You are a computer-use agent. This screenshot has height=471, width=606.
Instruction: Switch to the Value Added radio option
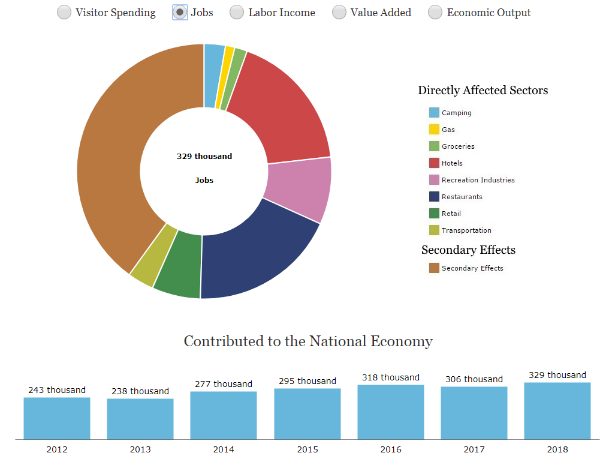339,12
